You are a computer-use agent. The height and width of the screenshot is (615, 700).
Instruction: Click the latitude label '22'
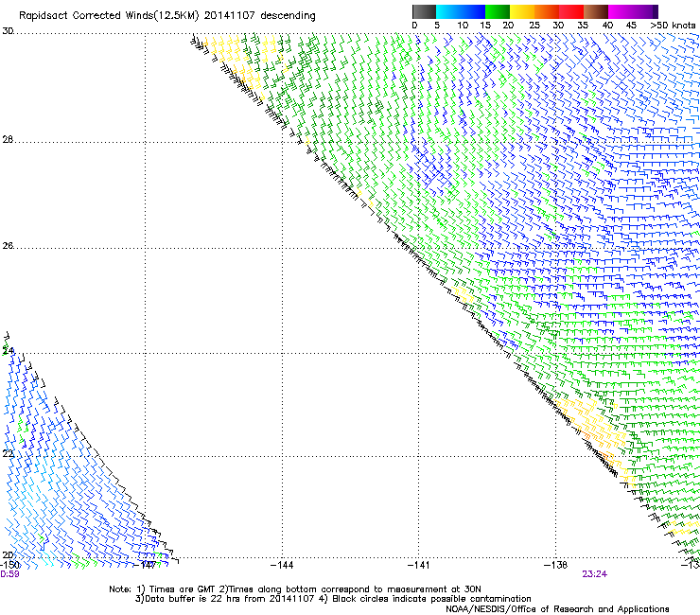[x=8, y=454]
